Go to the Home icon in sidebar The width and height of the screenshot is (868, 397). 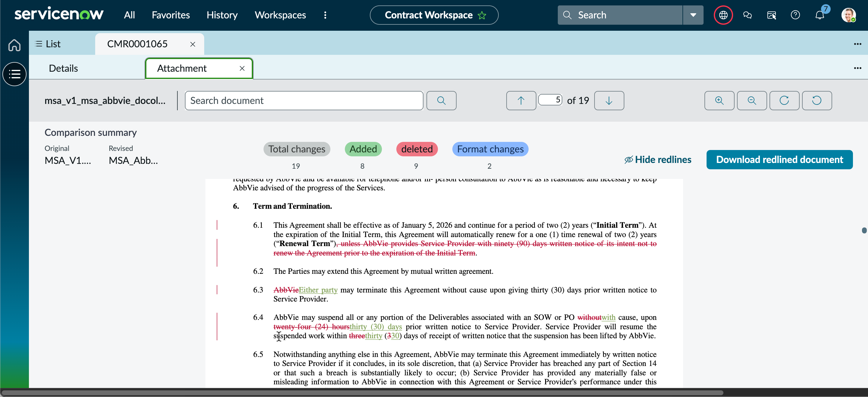[x=14, y=45]
